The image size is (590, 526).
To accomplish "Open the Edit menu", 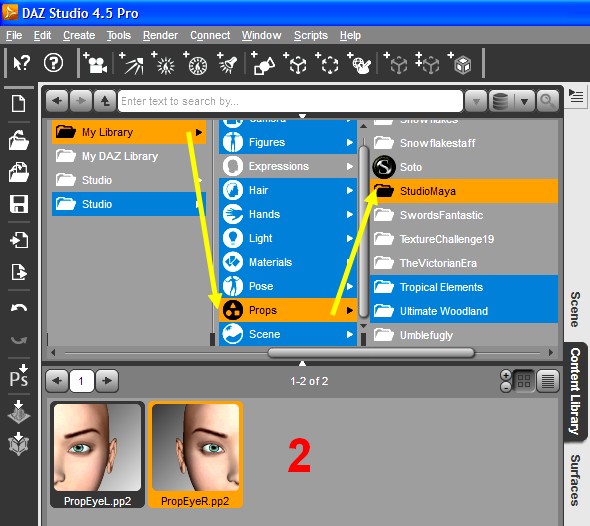I will click(x=42, y=35).
